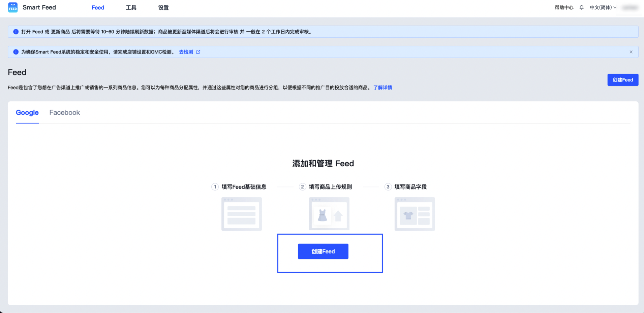Image resolution: width=644 pixels, height=313 pixels.
Task: Click the info icon on the first banner
Action: (16, 31)
